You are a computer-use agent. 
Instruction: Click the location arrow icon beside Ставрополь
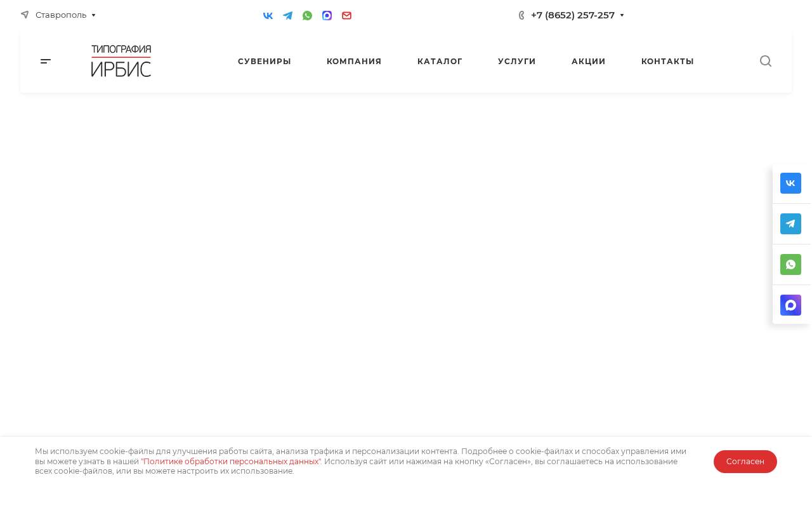click(x=25, y=15)
